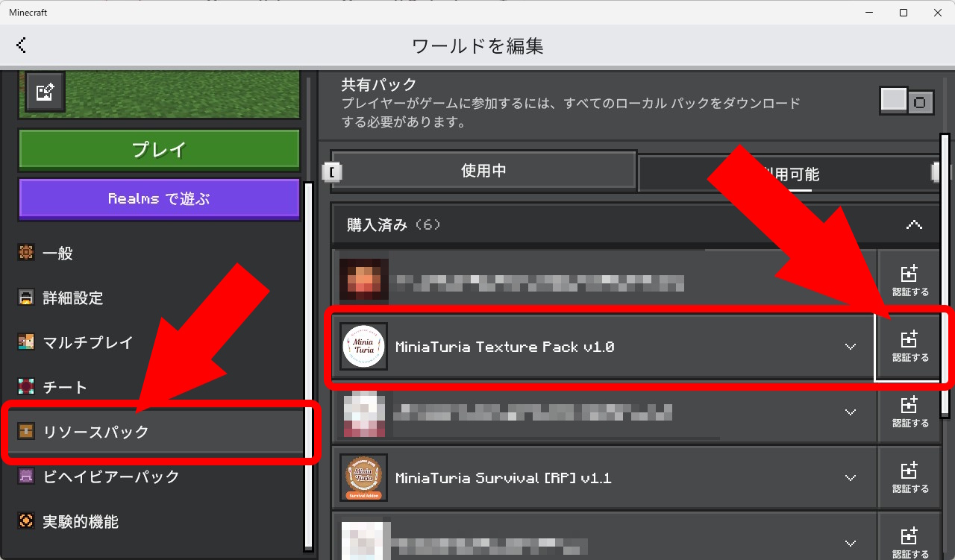Toggle the 共有パック switch
This screenshot has height=560, width=955.
click(907, 101)
